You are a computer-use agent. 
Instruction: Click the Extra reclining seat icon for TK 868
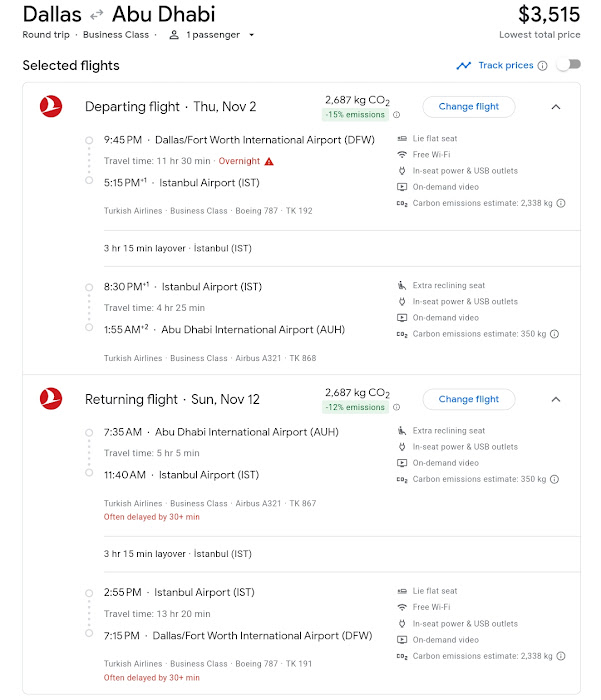[402, 285]
